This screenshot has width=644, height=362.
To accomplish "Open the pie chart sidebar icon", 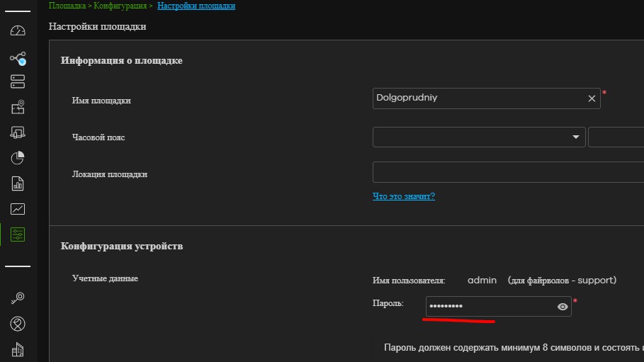I will tap(18, 158).
